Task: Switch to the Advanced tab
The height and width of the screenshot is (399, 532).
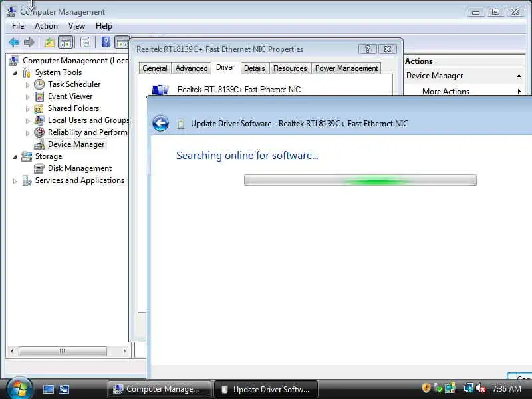Action: (192, 68)
